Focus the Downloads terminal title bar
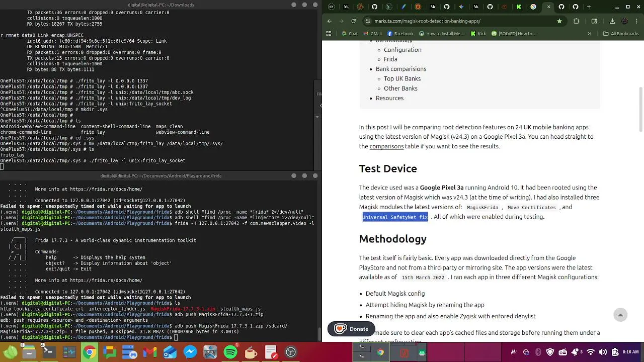Screen dimensions: 644x362 (x=160, y=5)
